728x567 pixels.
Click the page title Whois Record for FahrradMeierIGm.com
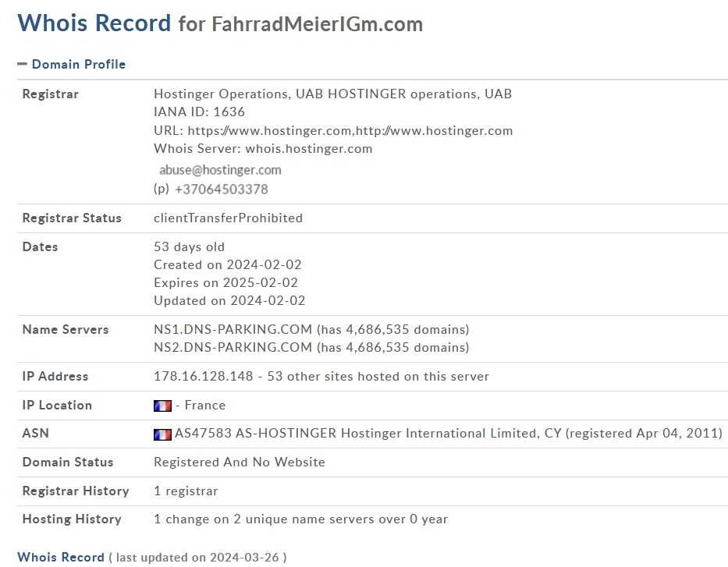[220, 23]
